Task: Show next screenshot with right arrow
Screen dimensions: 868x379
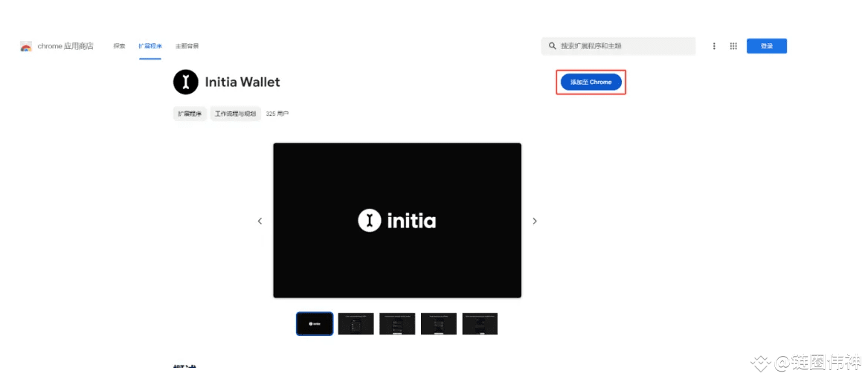Action: 535,221
